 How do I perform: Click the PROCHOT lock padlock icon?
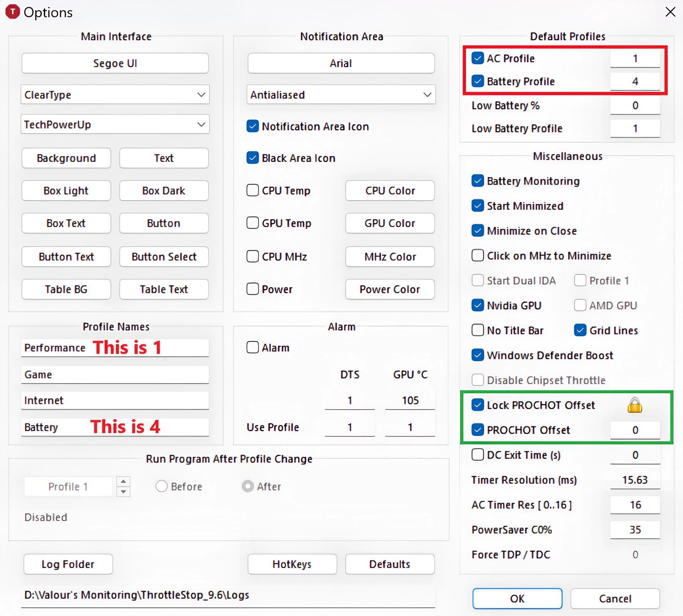point(634,405)
